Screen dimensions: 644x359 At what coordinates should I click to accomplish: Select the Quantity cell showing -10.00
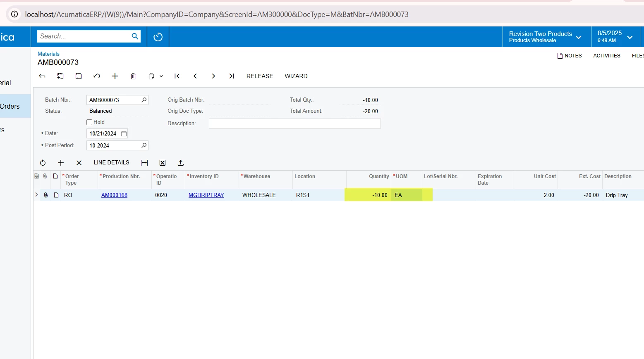click(x=368, y=195)
